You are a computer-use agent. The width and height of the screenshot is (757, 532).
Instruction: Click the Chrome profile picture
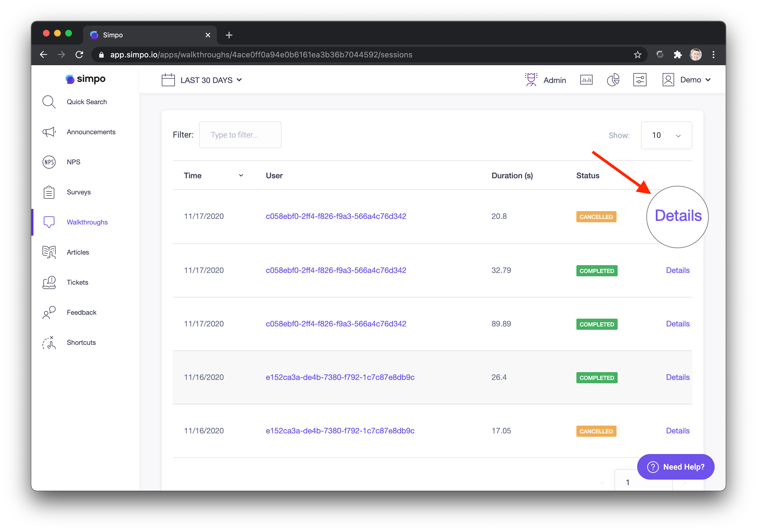tap(696, 55)
